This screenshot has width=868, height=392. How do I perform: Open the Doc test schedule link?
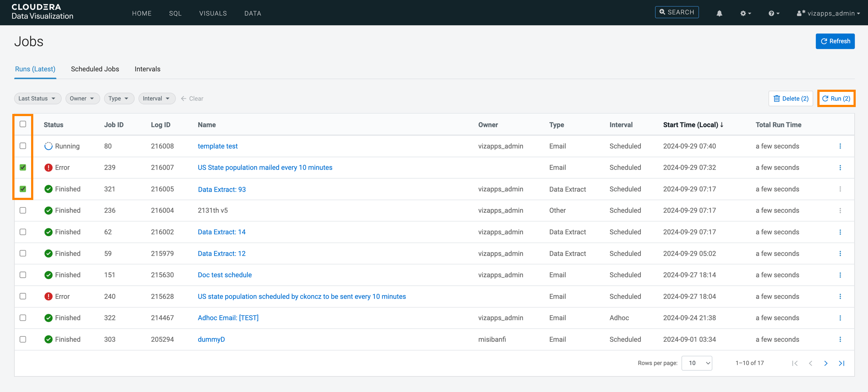click(225, 275)
